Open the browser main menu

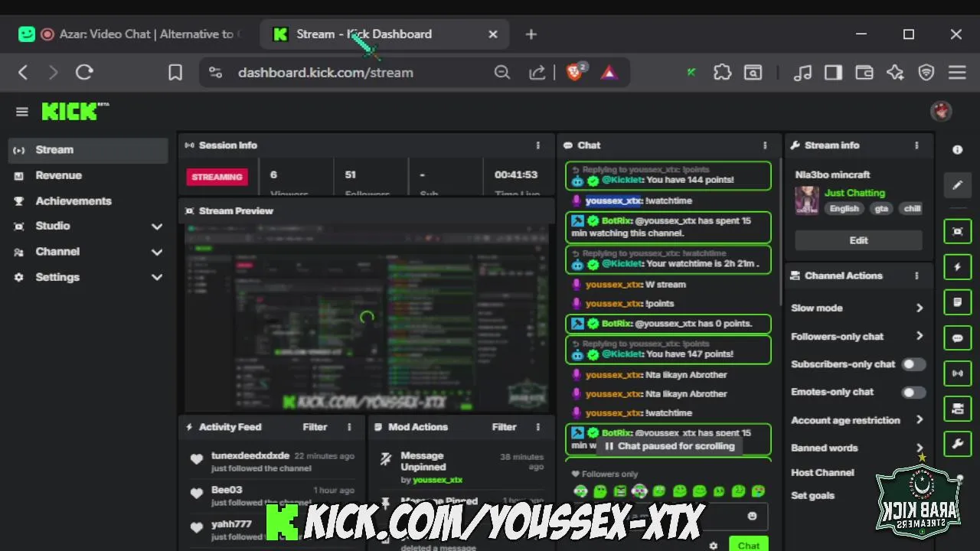coord(957,72)
